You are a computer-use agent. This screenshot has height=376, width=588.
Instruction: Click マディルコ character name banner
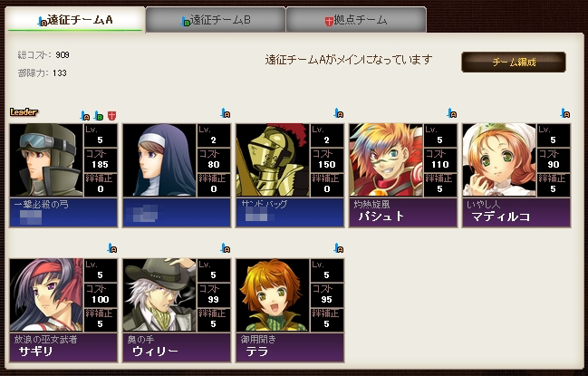pyautogui.click(x=516, y=213)
